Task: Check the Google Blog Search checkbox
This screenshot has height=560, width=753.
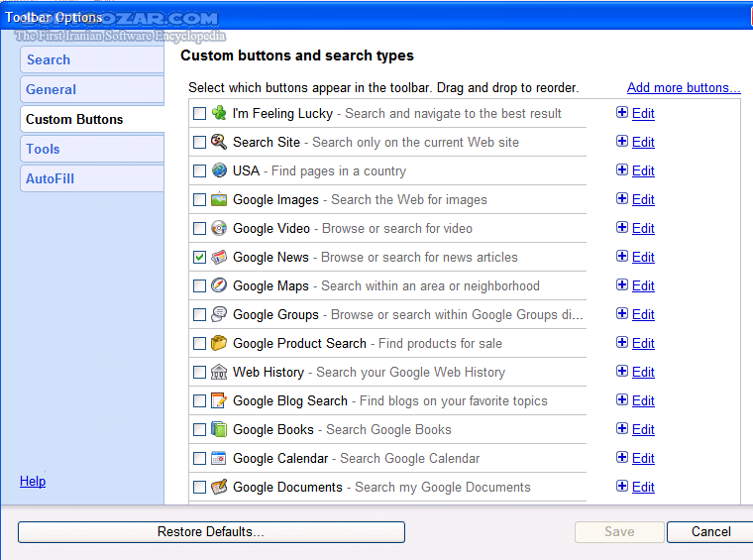Action: point(199,401)
